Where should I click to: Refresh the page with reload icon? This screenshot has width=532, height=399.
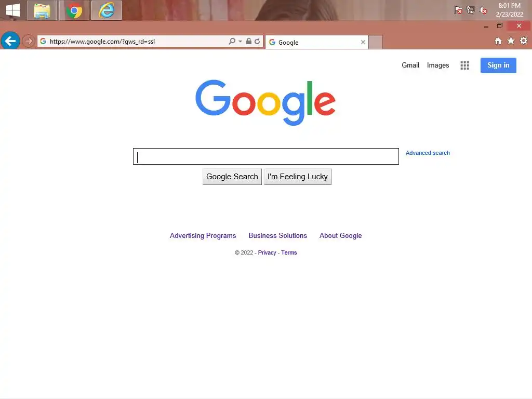tap(257, 41)
